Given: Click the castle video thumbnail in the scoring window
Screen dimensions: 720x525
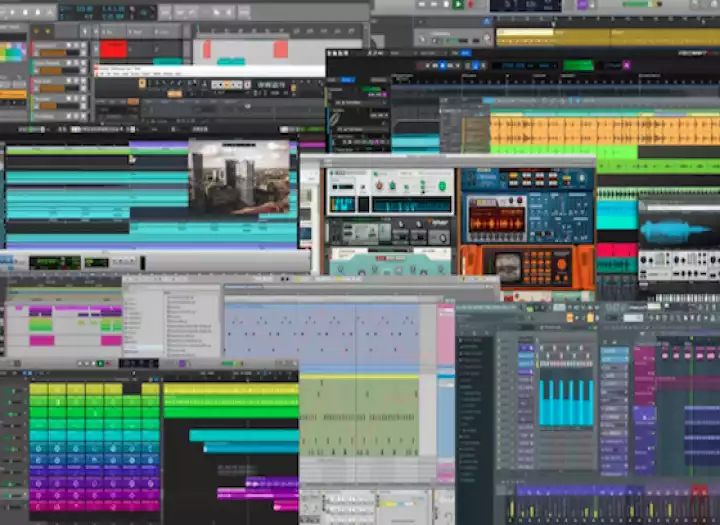Looking at the screenshot, I should pyautogui.click(x=239, y=177).
